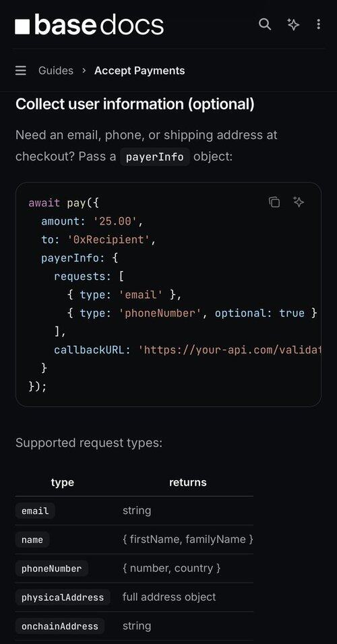
Task: Click the Accept Payments breadcrumb
Action: point(140,71)
